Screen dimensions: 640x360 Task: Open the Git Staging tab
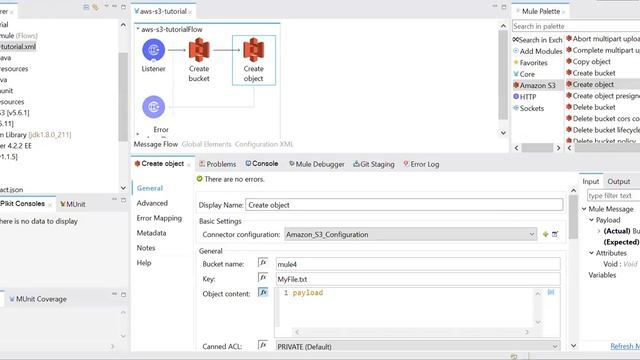tap(373, 164)
